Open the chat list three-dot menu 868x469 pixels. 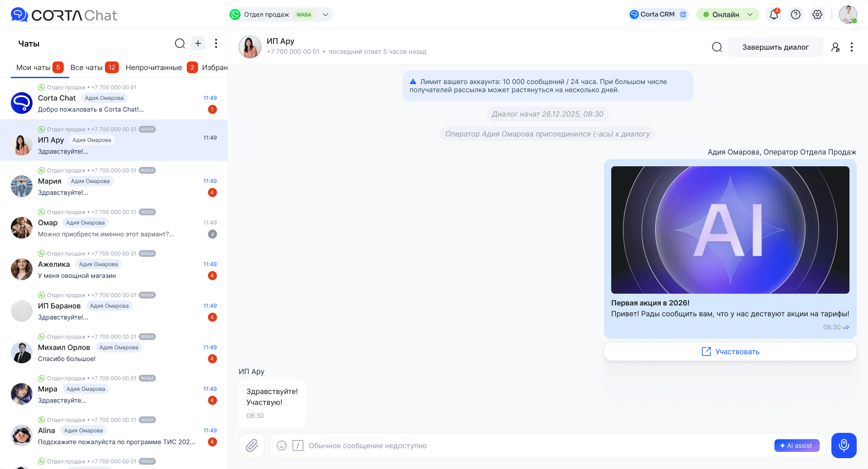216,43
